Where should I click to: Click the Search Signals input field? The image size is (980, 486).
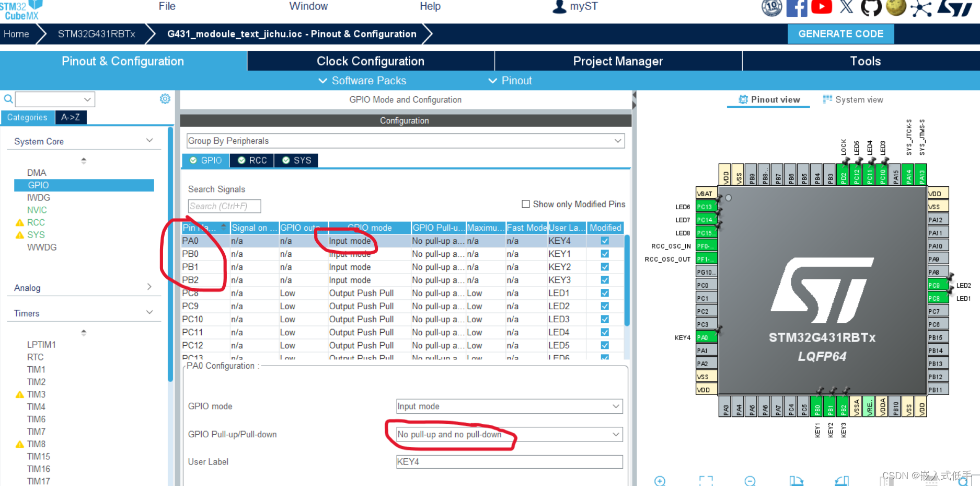[224, 206]
